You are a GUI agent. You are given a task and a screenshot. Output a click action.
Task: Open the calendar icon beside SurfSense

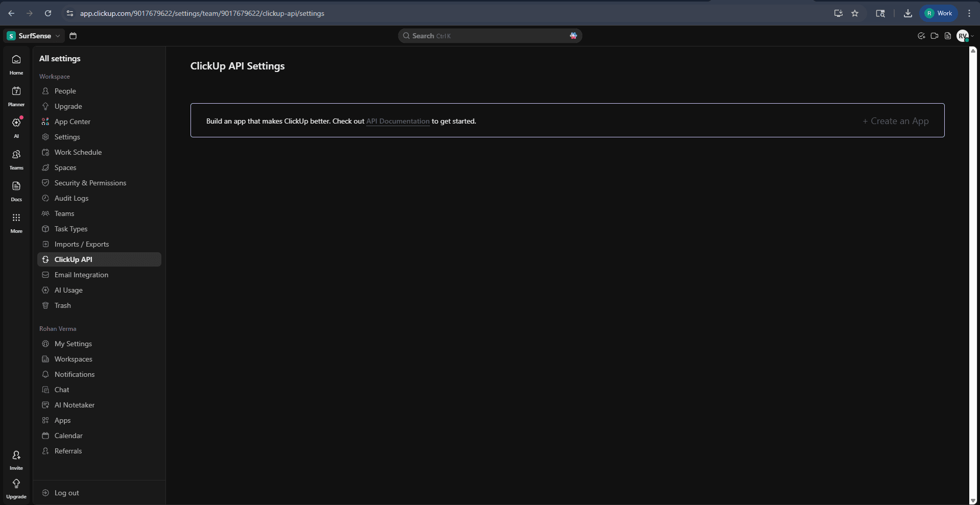(x=73, y=36)
